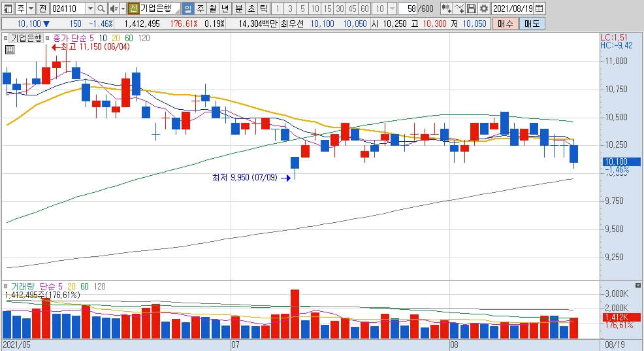This screenshot has width=644, height=351.
Task: Open the calendar date picker icon
Action: (539, 8)
